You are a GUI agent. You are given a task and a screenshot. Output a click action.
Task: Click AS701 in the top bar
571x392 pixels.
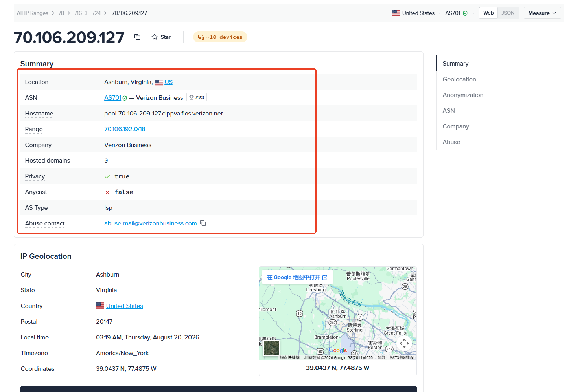coord(453,13)
